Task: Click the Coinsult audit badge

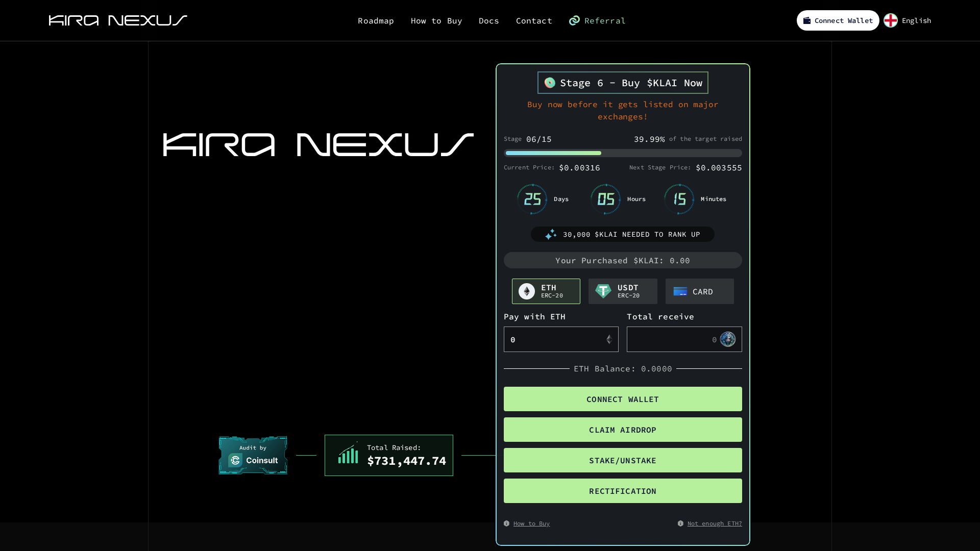Action: [253, 455]
